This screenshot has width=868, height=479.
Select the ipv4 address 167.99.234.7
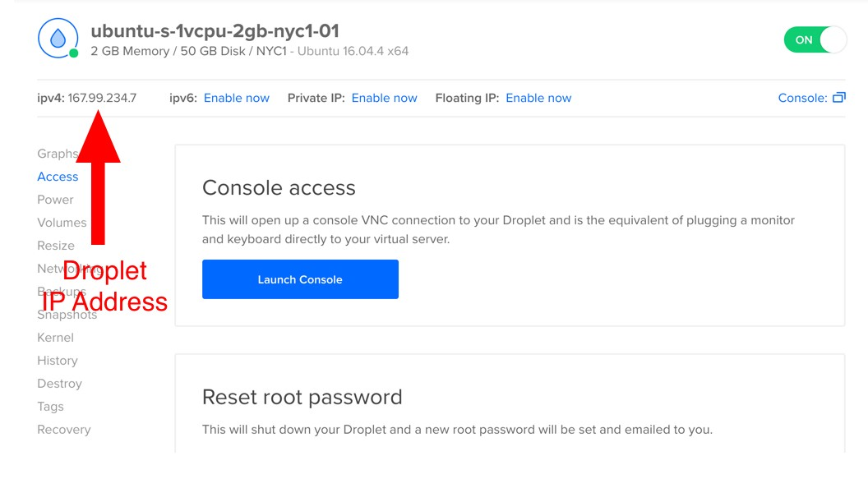tap(103, 98)
